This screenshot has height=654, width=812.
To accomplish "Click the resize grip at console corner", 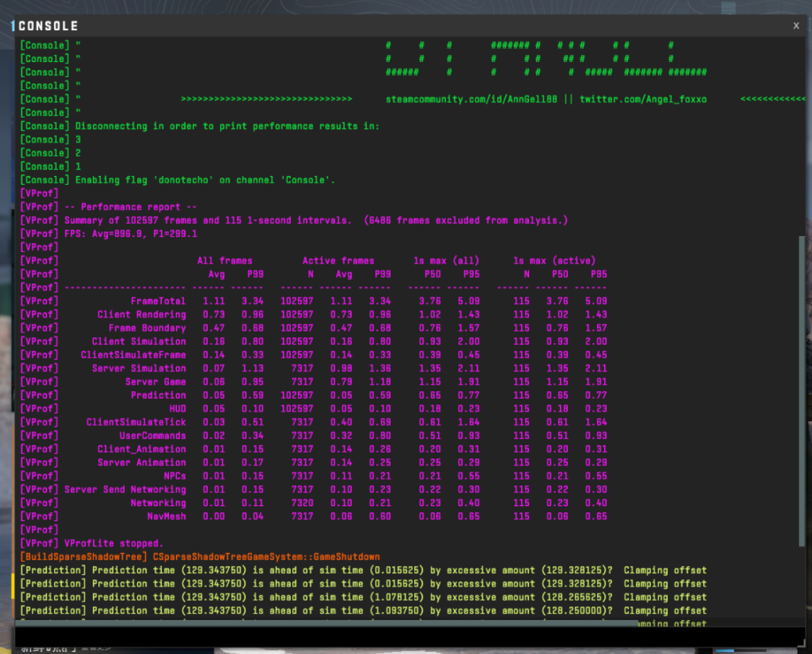I will pos(801,642).
